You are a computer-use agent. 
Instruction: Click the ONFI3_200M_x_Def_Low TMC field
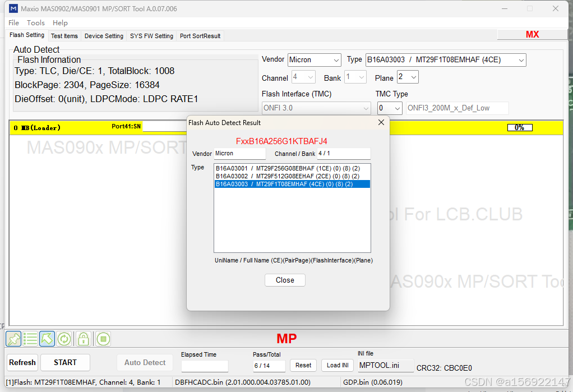tap(457, 108)
